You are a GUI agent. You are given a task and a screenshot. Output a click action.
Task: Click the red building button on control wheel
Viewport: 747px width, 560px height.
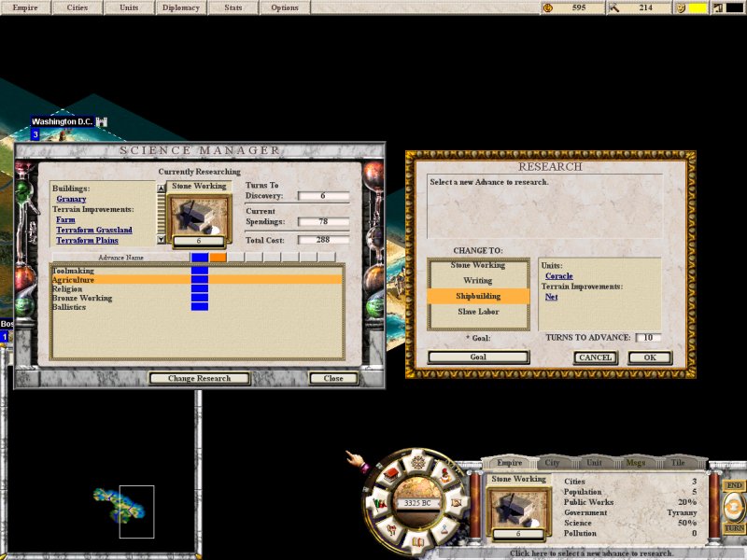click(x=390, y=475)
